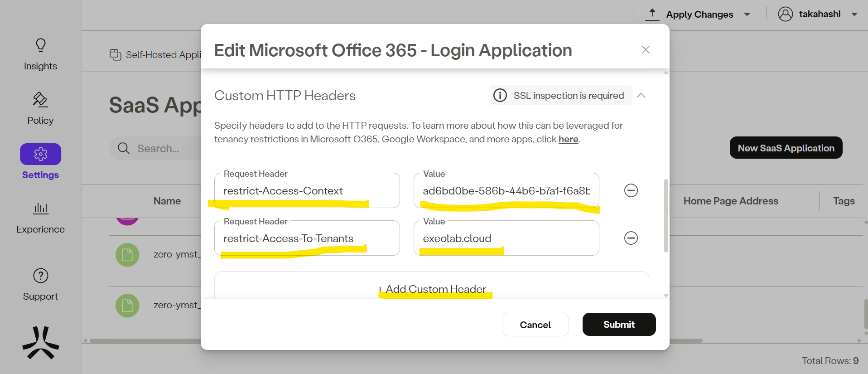
Task: Click the user avatar icon for takahashi
Action: point(785,14)
